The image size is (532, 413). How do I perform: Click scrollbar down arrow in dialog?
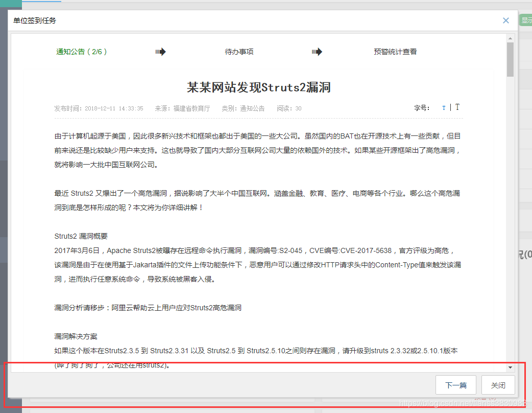[510, 368]
